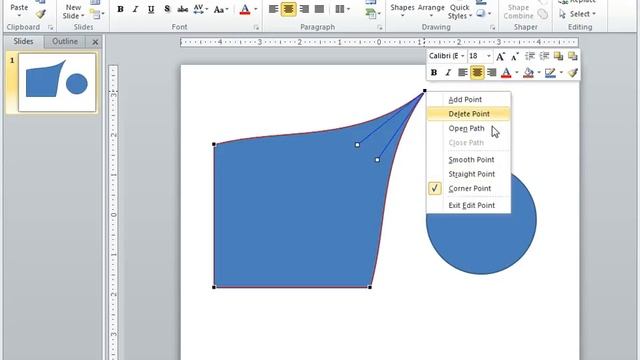640x360 pixels.
Task: Decrease indent level in mini toolbar
Action: click(530, 56)
